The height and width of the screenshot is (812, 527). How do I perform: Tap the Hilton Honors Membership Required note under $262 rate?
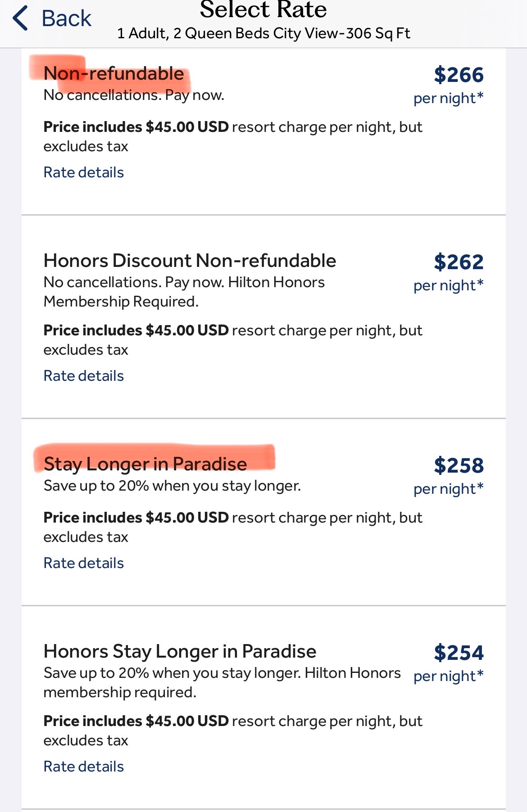pyautogui.click(x=184, y=292)
